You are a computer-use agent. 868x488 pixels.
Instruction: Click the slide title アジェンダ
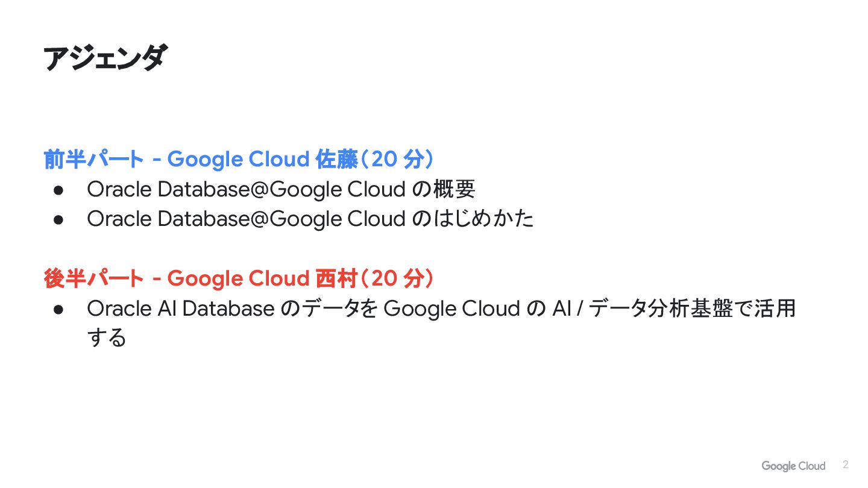point(105,58)
